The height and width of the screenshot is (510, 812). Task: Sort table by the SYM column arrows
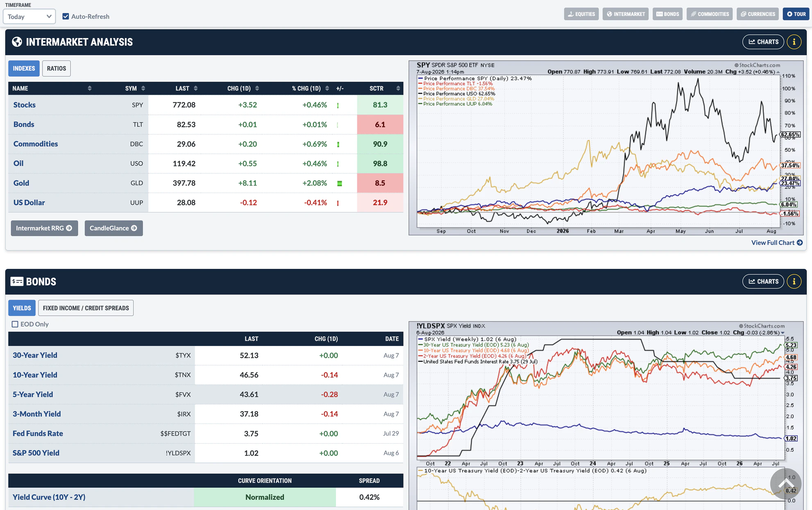coord(143,89)
